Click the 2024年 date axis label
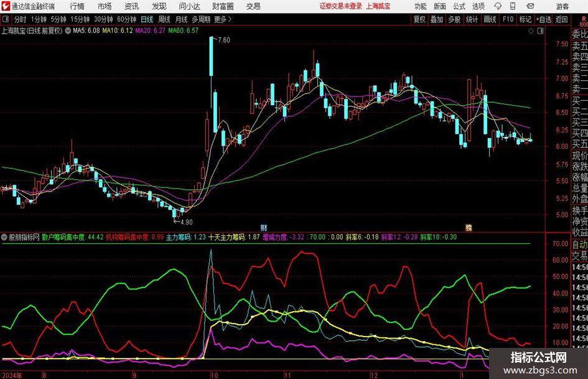 12,375
